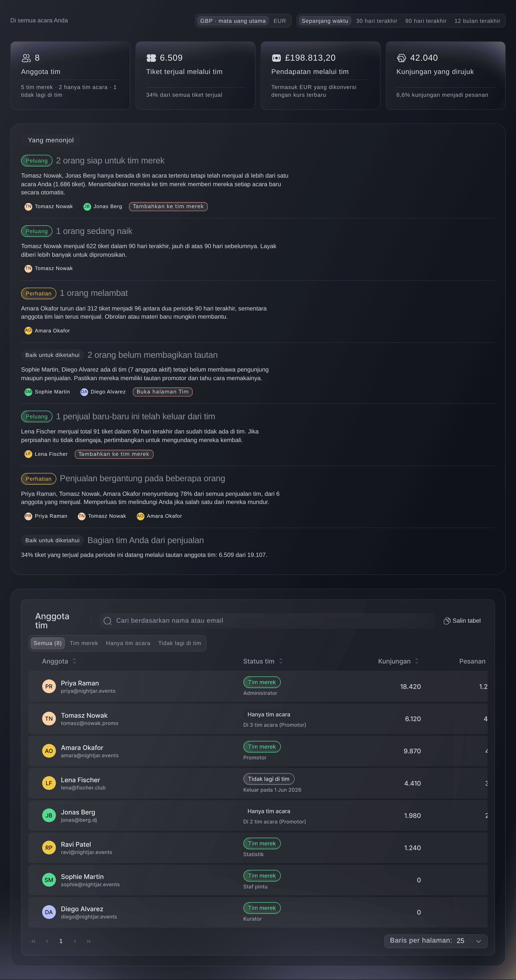Go to first page using double-left chevron
Image resolution: width=516 pixels, height=980 pixels.
point(34,941)
